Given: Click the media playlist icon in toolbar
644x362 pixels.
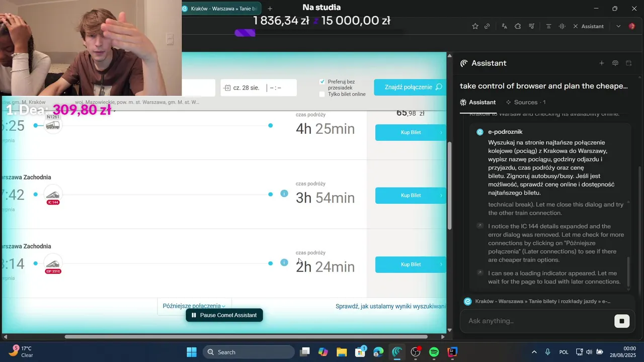Looking at the screenshot, I should click(x=531, y=26).
